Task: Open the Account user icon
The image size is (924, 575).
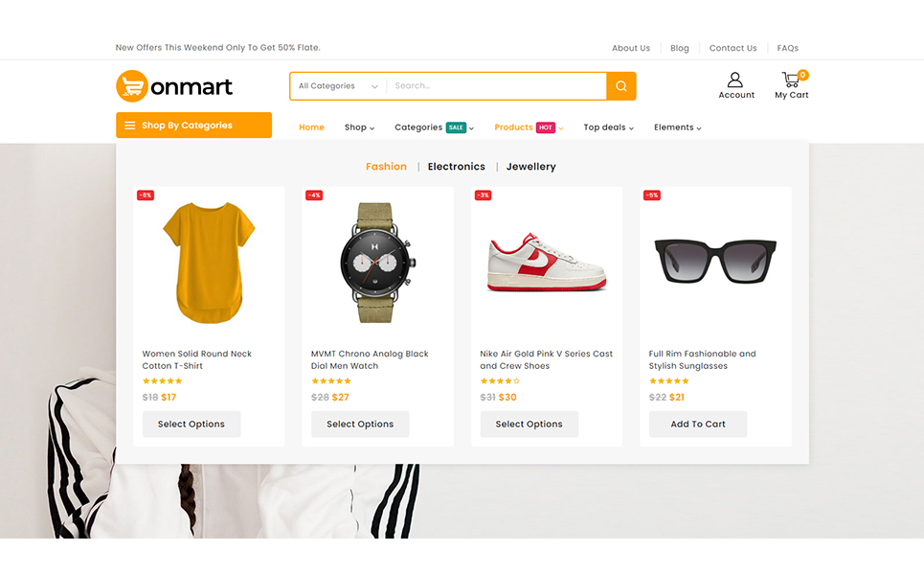Action: tap(735, 80)
